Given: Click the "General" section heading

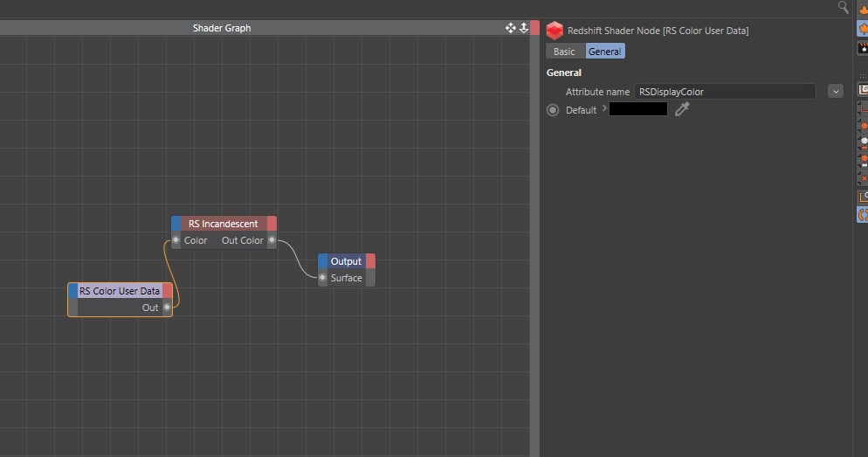Looking at the screenshot, I should click(x=563, y=73).
